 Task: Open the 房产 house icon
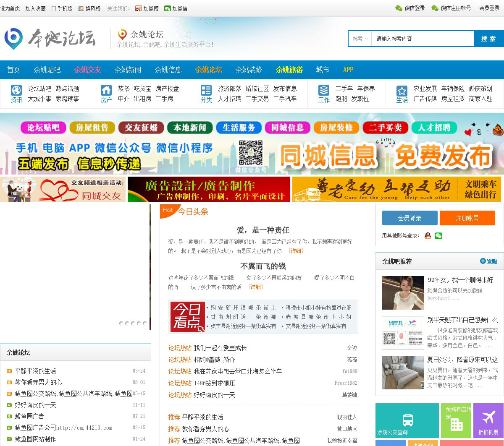(106, 90)
